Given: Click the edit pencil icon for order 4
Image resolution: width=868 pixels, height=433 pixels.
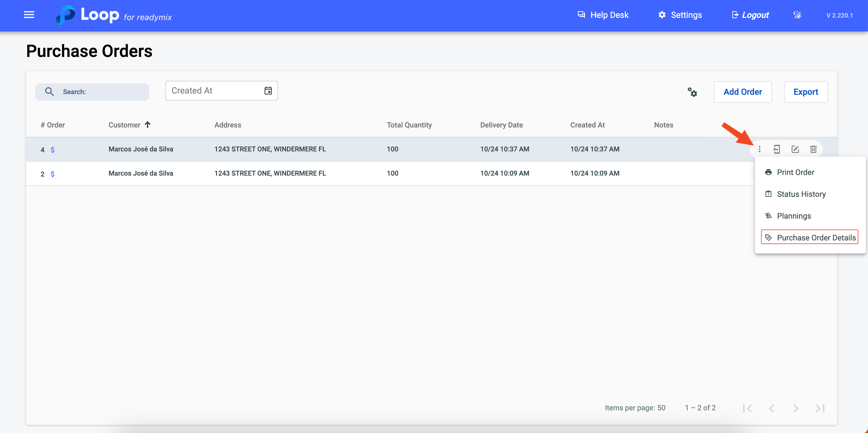Looking at the screenshot, I should click(x=795, y=149).
